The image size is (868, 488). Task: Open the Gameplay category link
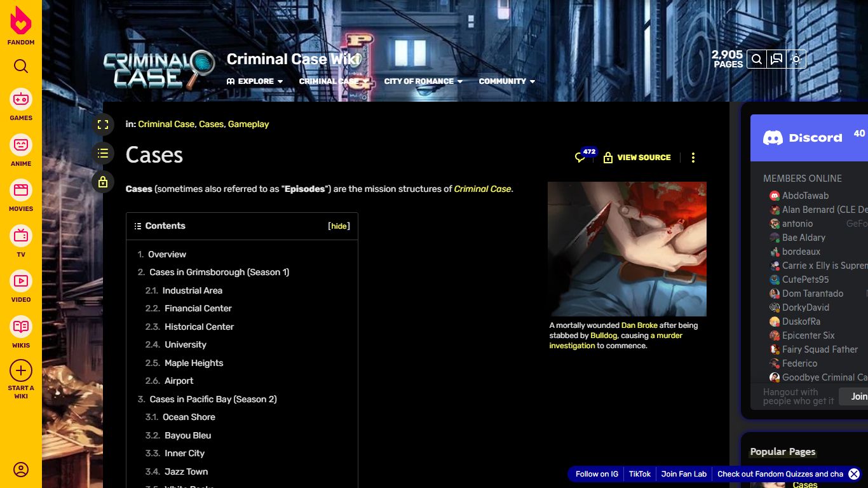pos(248,124)
